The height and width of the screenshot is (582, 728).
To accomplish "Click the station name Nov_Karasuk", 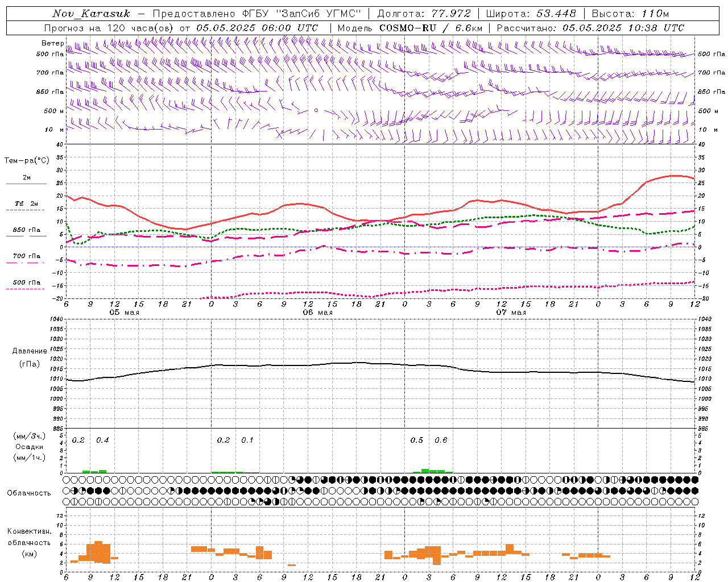I will (91, 14).
